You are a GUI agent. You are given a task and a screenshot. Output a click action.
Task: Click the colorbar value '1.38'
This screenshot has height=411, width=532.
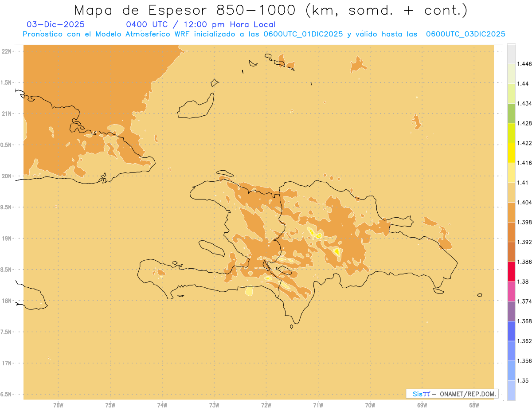coord(524,282)
